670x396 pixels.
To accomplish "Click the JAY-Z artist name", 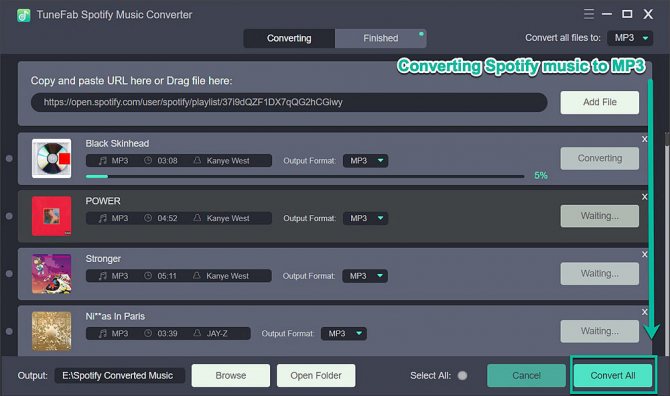I will pyautogui.click(x=217, y=334).
